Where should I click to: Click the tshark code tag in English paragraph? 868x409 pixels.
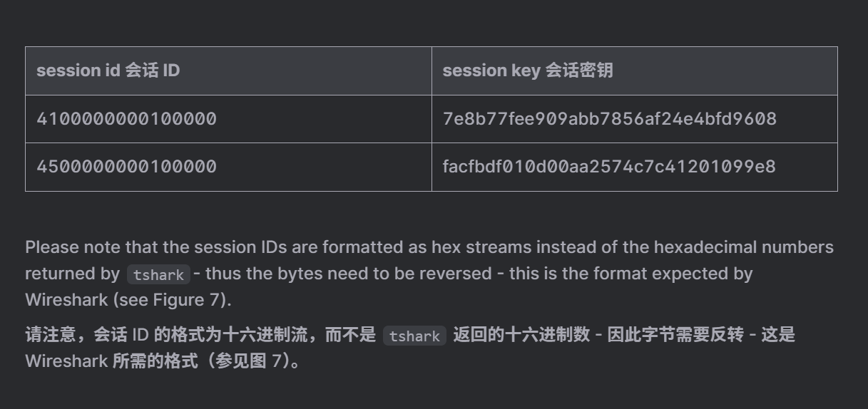(x=158, y=274)
